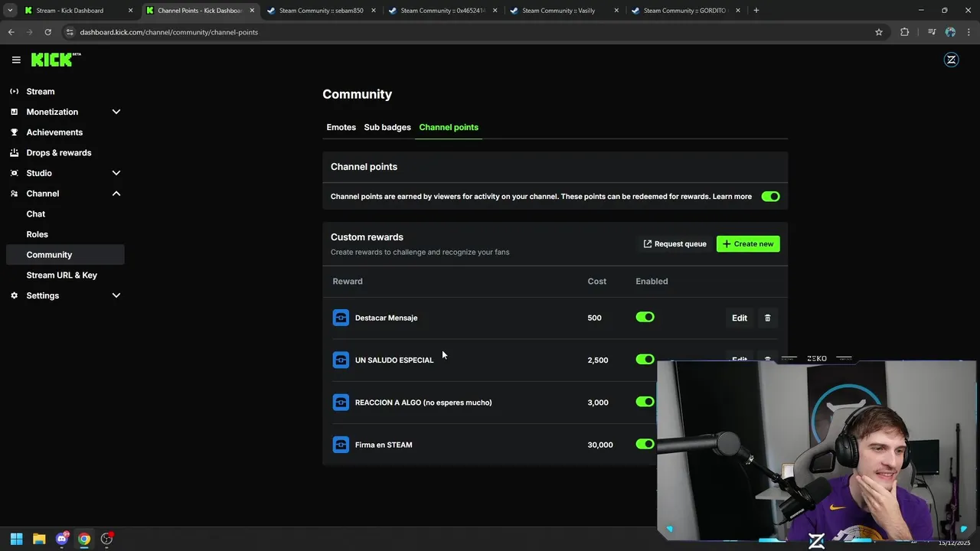
Task: Click the Firma en STEAM reward icon
Action: pos(341,445)
